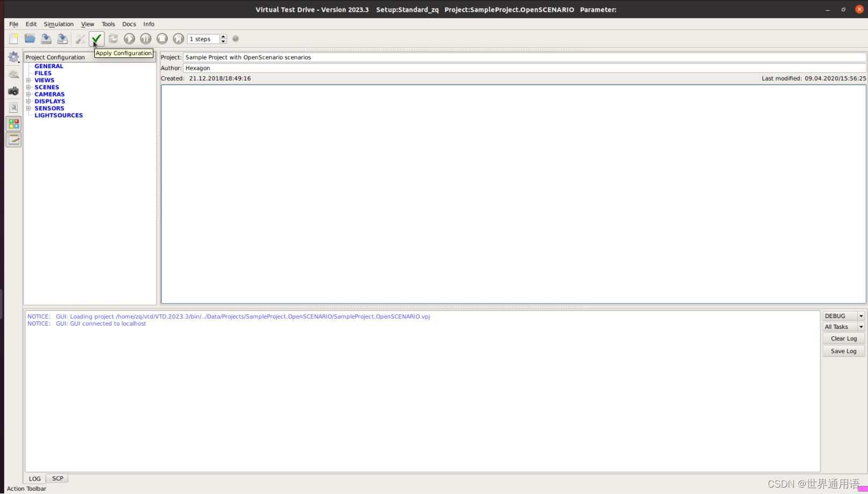Screen dimensions: 868x494
Task: Expand the SCENES tree node
Action: [x=28, y=87]
